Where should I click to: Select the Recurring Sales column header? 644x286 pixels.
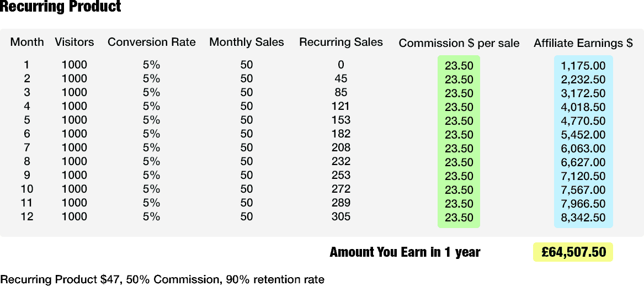tap(341, 42)
